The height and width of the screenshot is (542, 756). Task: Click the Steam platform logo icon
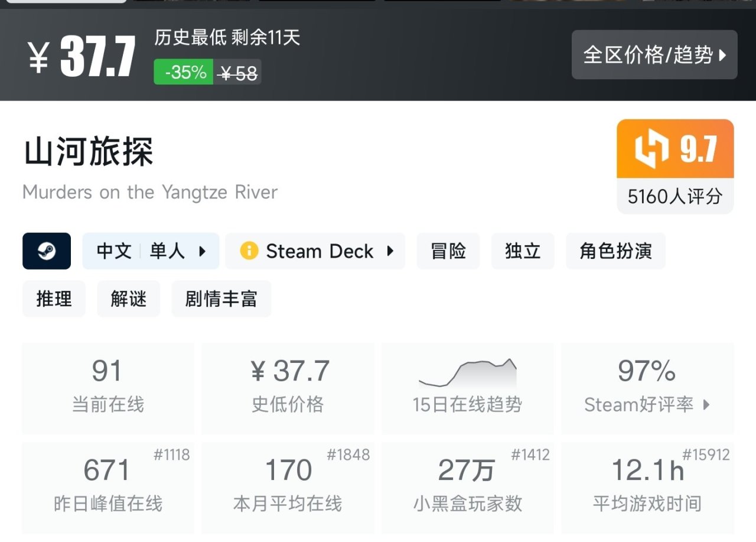tap(47, 251)
